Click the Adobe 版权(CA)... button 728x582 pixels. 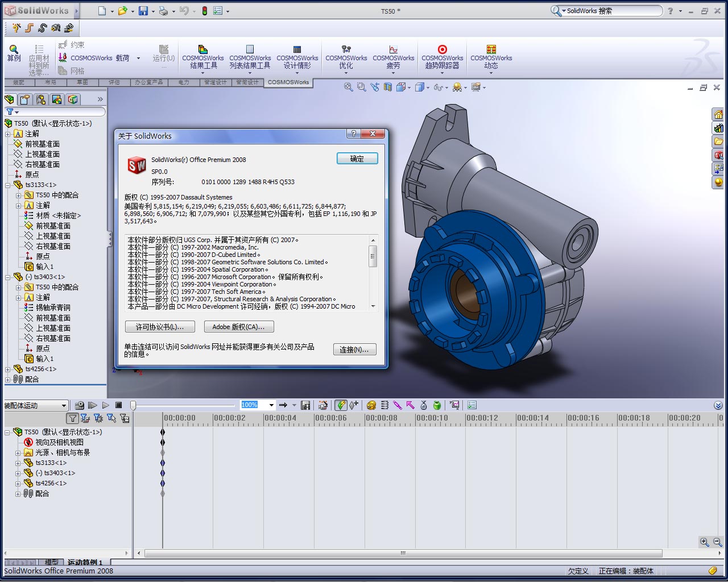[x=239, y=327]
